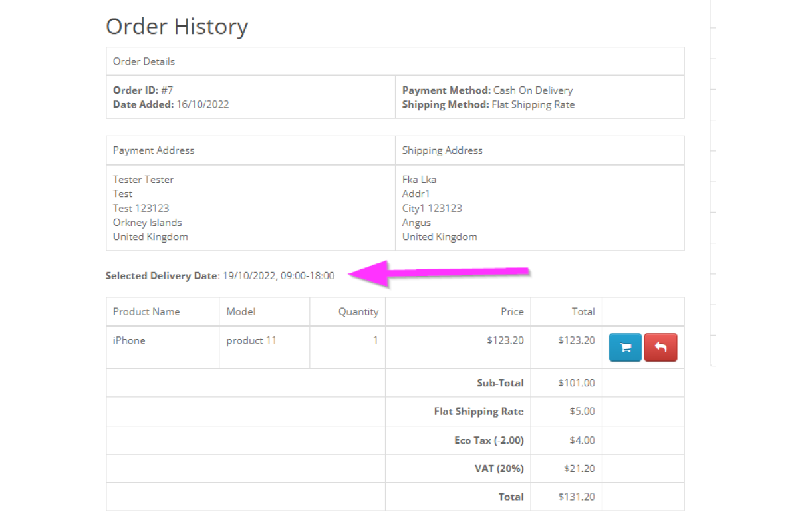
Task: Click the Selected Delivery Date text line
Action: pyautogui.click(x=220, y=275)
